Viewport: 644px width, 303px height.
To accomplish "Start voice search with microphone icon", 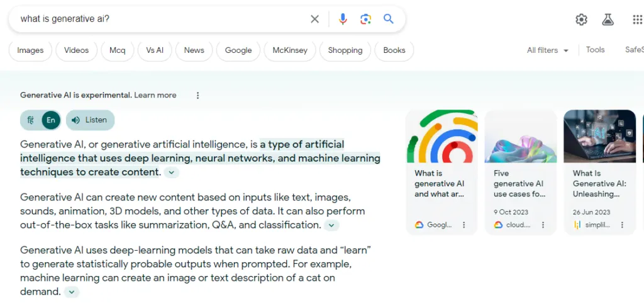I will 343,19.
